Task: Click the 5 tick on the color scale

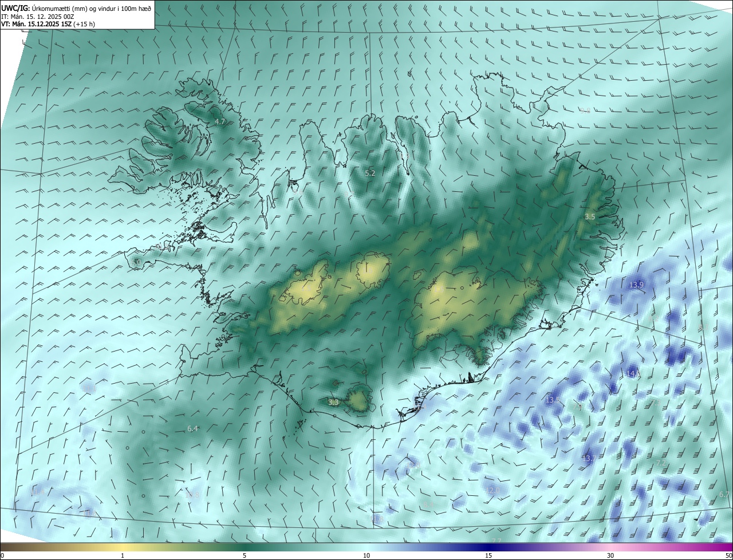Action: (x=245, y=556)
